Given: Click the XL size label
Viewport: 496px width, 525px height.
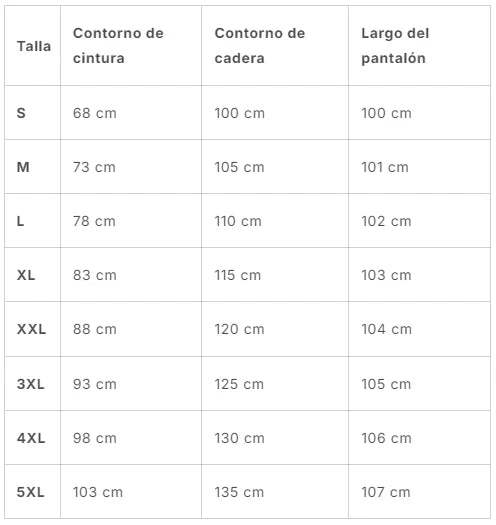Looking at the screenshot, I should (26, 275).
